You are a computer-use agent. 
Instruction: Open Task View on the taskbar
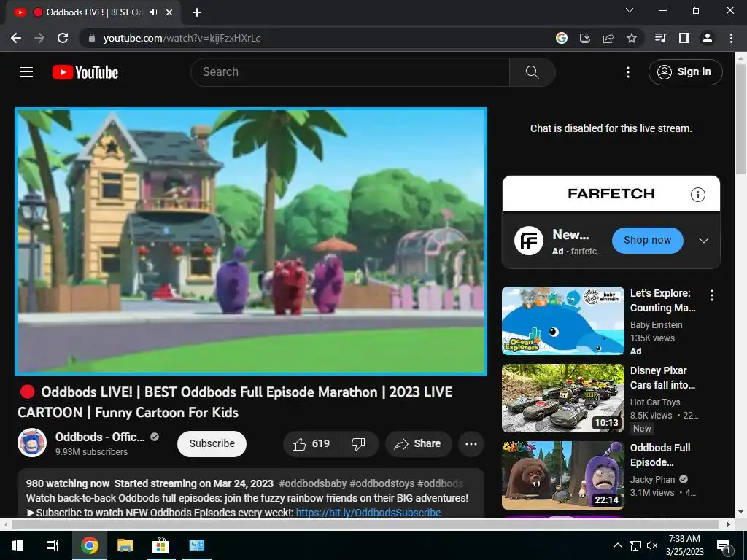pyautogui.click(x=52, y=545)
